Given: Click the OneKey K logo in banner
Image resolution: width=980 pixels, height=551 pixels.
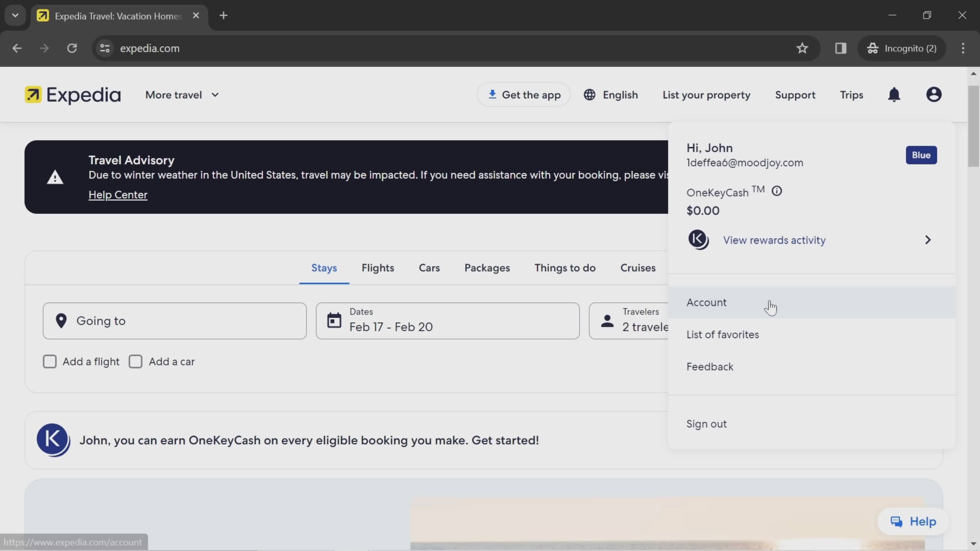Looking at the screenshot, I should pos(53,440).
